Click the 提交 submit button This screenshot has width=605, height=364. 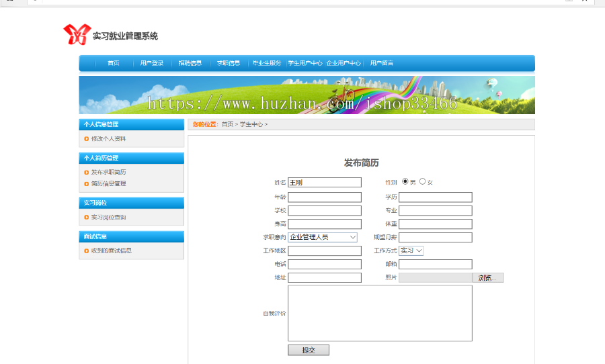click(309, 350)
